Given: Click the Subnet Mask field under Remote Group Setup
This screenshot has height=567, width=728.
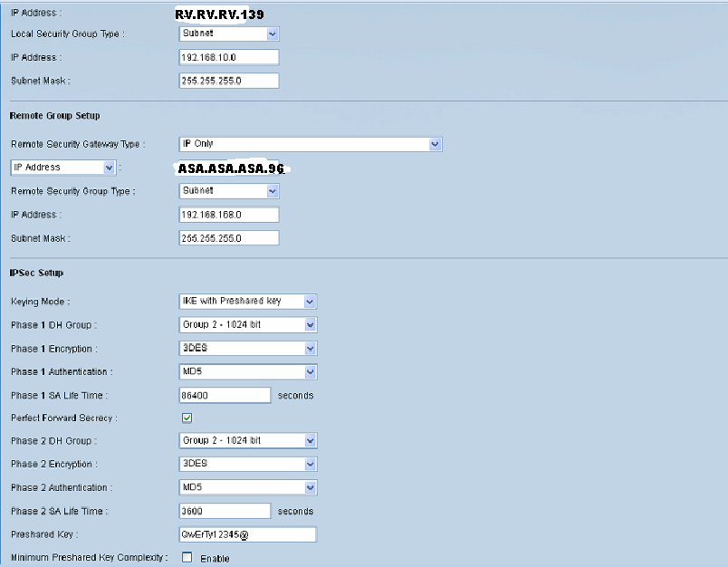Looking at the screenshot, I should 229,237.
